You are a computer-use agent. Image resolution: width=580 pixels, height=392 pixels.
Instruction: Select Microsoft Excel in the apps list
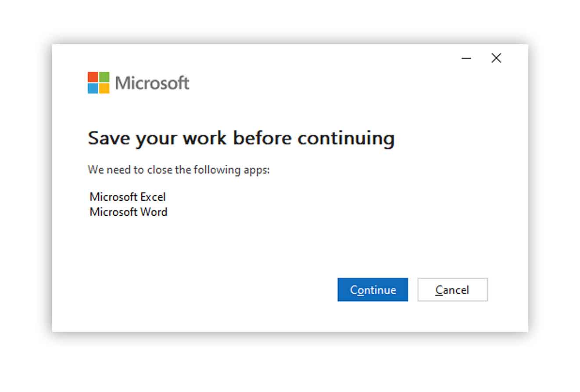(128, 197)
